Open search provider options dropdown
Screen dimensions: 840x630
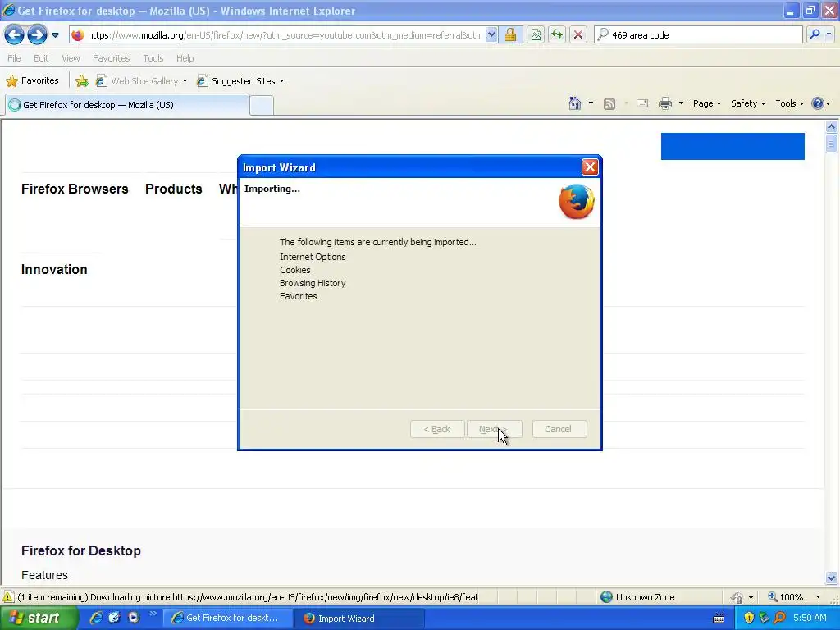click(x=829, y=34)
